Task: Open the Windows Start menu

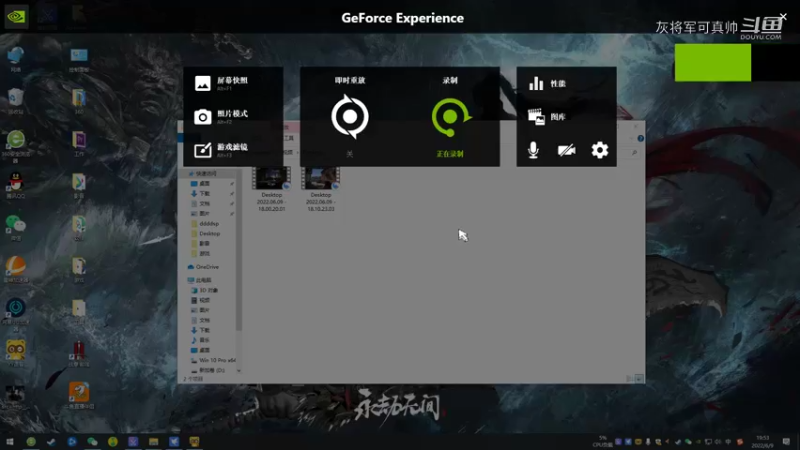Action: pyautogui.click(x=10, y=442)
